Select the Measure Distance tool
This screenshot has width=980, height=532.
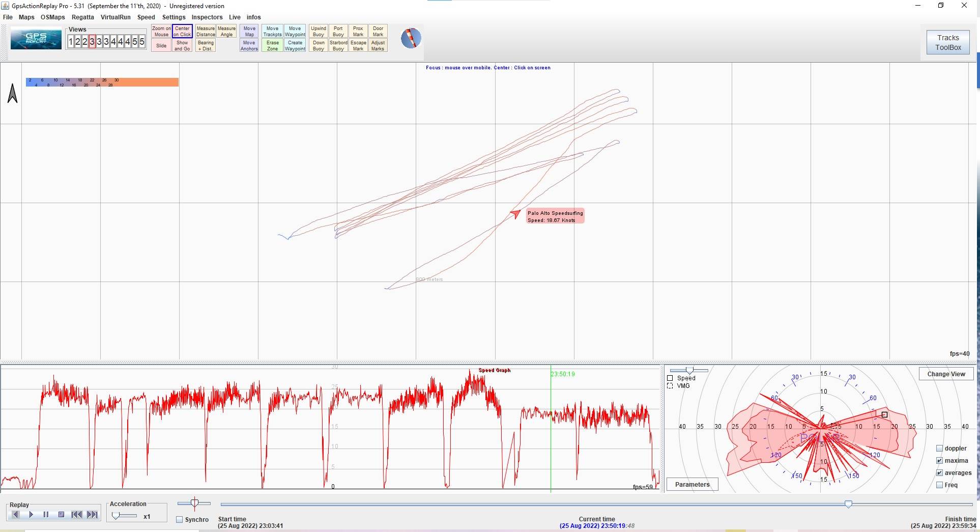coord(206,32)
